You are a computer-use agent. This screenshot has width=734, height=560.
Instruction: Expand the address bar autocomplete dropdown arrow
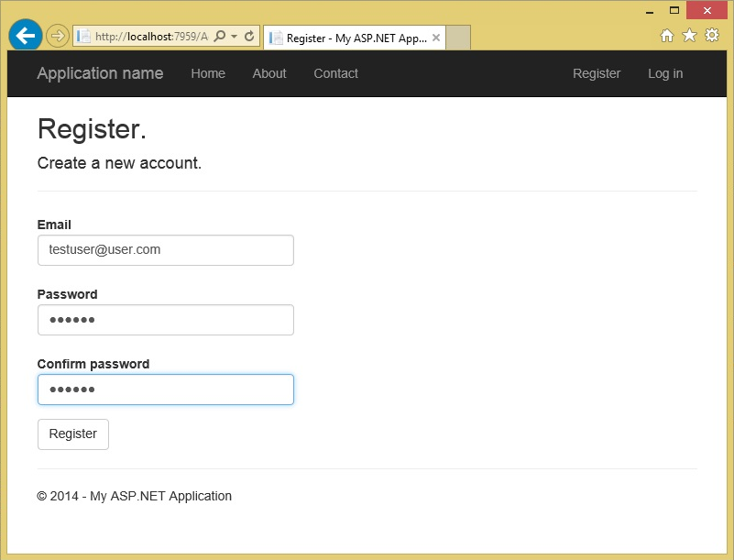[234, 37]
